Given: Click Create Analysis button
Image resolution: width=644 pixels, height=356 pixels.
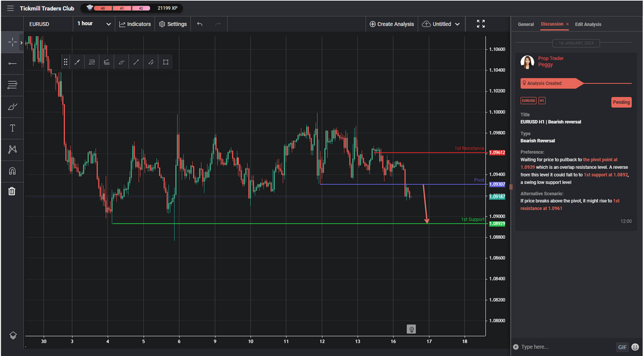Looking at the screenshot, I should coord(392,24).
